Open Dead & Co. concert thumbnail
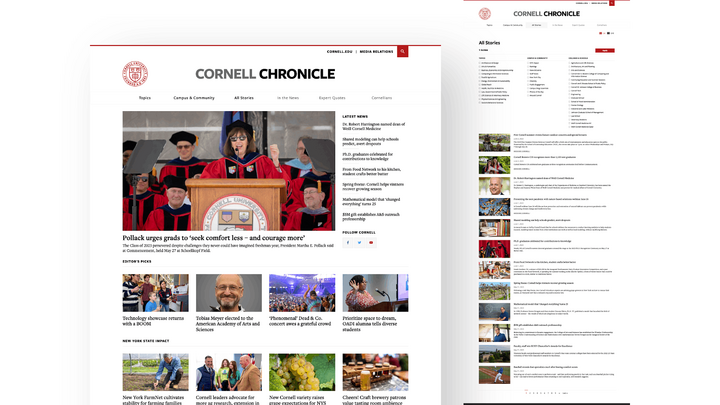This screenshot has width=720, height=405. point(302,293)
